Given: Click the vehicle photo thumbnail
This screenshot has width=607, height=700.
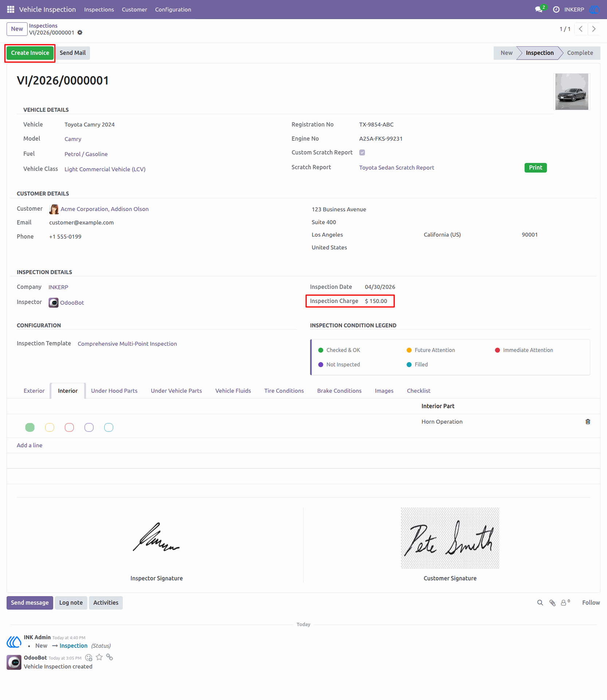Looking at the screenshot, I should pyautogui.click(x=572, y=92).
